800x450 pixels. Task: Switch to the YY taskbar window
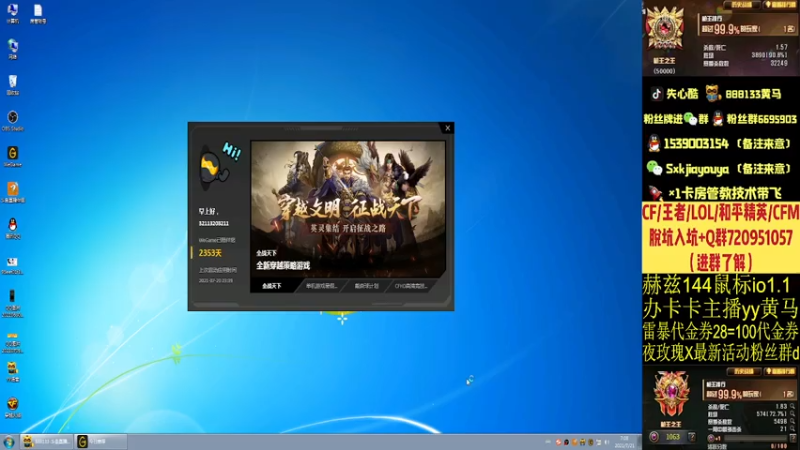[x=47, y=441]
